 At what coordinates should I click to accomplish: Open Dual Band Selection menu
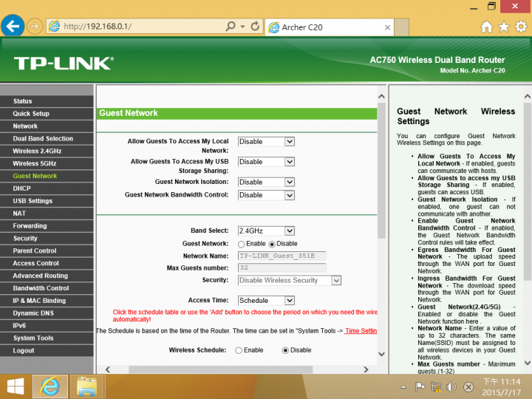(47, 139)
